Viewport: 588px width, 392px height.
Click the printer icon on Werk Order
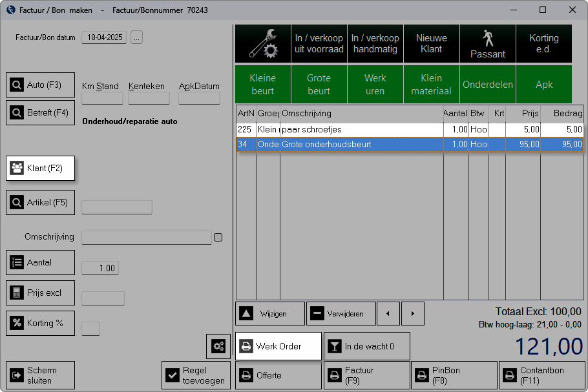[x=246, y=346]
